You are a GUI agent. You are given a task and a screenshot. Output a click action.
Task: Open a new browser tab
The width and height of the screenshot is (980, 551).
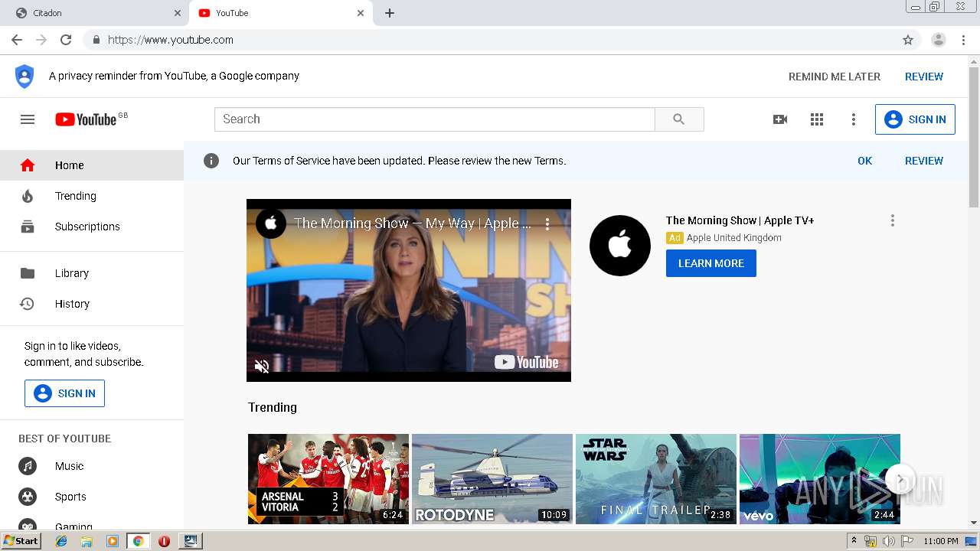click(x=390, y=13)
